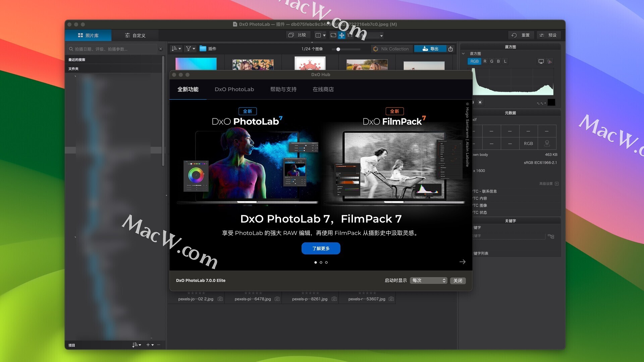Select the L luminance histogram channel
Screen dimensions: 644x362
tap(505, 61)
